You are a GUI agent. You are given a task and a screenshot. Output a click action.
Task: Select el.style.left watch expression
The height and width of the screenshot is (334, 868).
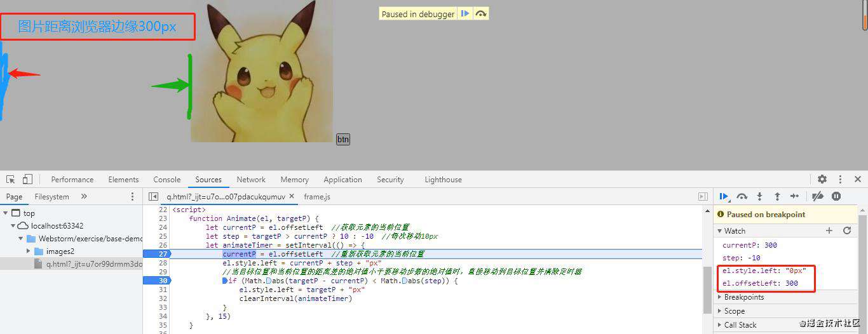click(764, 271)
